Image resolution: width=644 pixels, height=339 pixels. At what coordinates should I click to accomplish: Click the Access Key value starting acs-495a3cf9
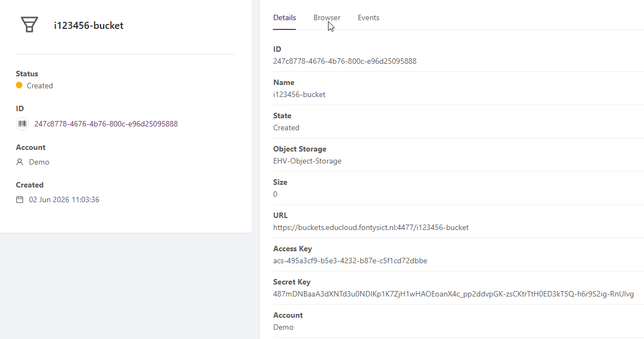tap(350, 261)
